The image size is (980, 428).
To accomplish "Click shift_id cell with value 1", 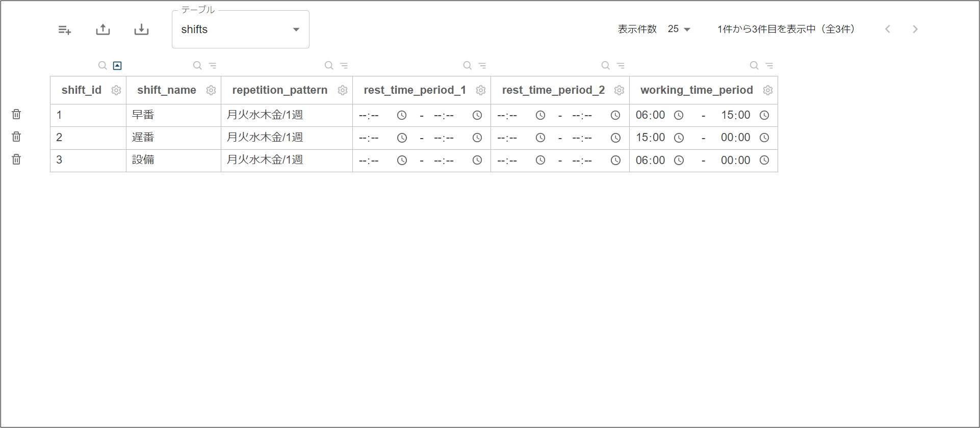I will point(88,115).
